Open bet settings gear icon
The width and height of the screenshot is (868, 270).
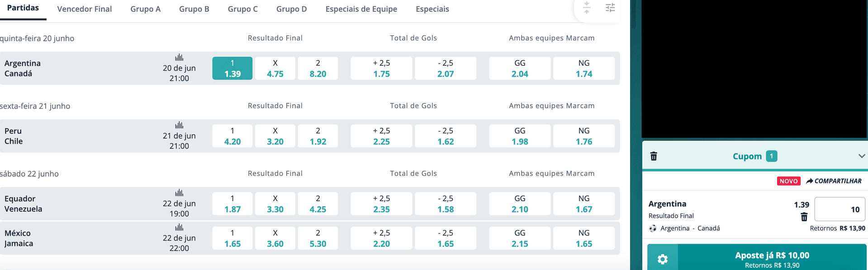click(663, 259)
